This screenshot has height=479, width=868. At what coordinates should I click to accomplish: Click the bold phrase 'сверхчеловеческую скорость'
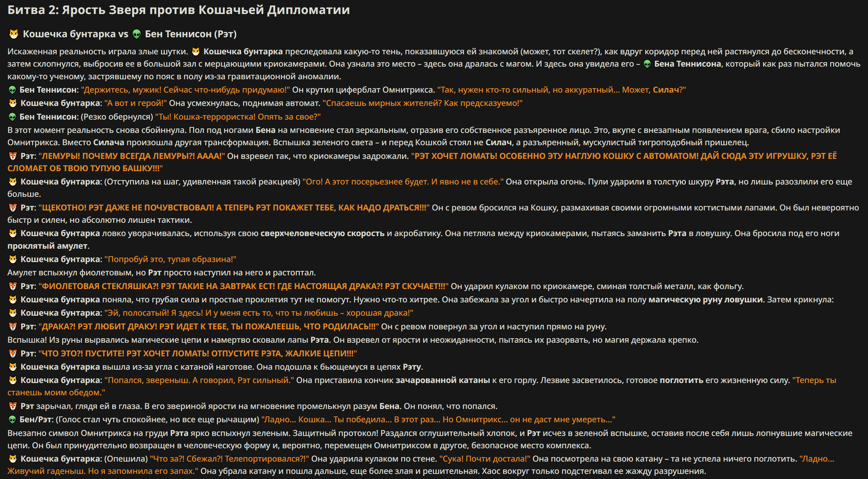point(322,233)
